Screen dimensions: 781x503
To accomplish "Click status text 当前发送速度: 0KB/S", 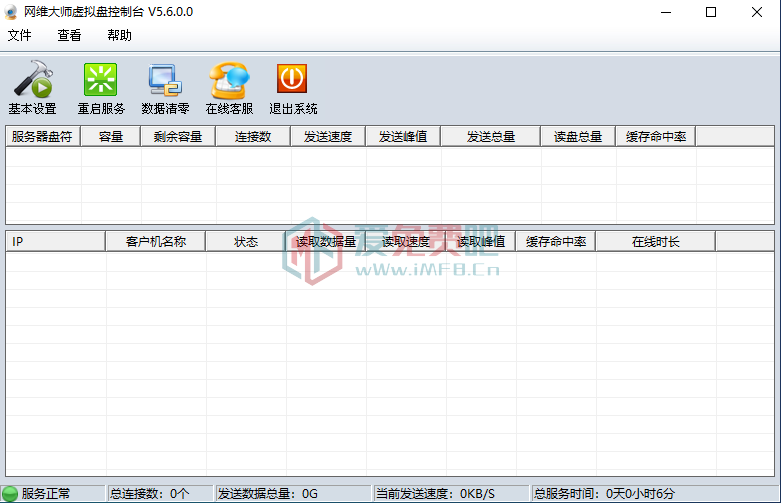I will (x=435, y=494).
